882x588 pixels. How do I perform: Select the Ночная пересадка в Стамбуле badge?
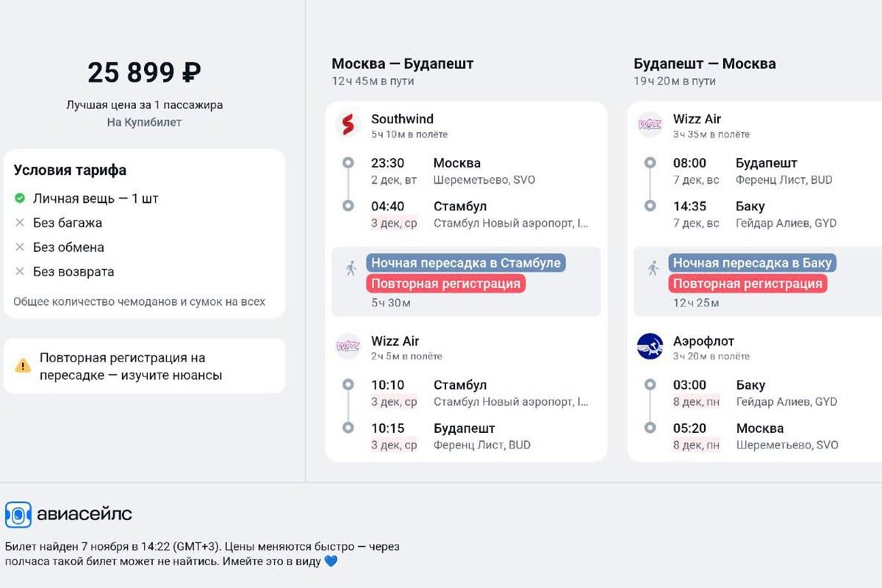[467, 263]
